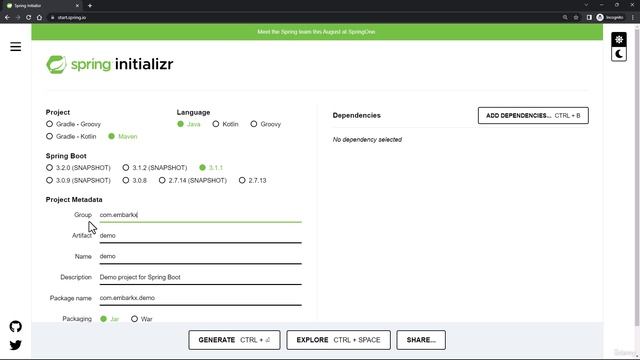Select War packaging

coord(142,319)
